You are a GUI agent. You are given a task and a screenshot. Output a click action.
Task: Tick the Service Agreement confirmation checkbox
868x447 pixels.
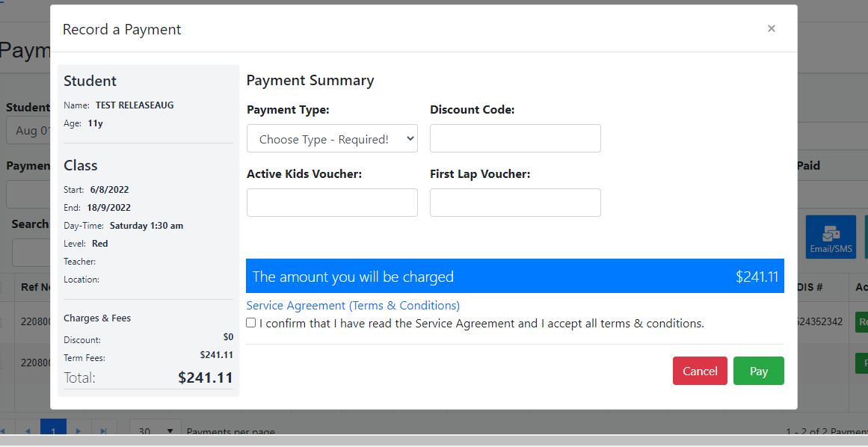251,323
